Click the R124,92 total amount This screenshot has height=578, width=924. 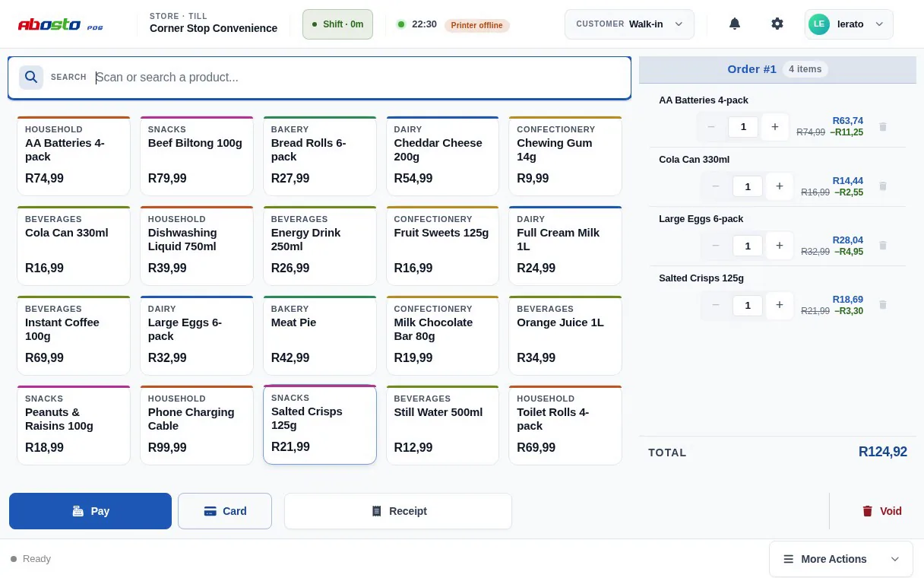pyautogui.click(x=882, y=452)
